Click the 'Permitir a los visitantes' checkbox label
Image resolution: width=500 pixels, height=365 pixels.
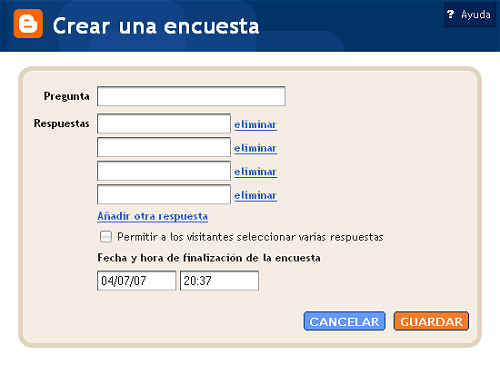pos(250,237)
